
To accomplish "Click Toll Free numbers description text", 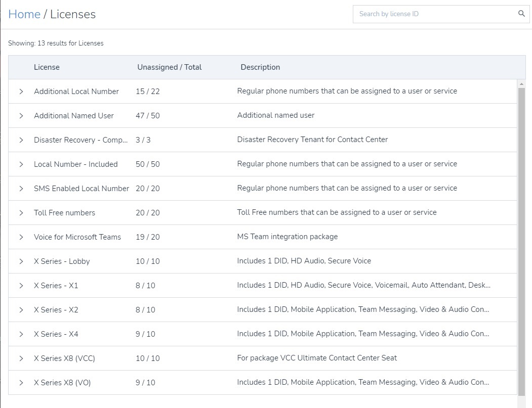I will pos(337,212).
